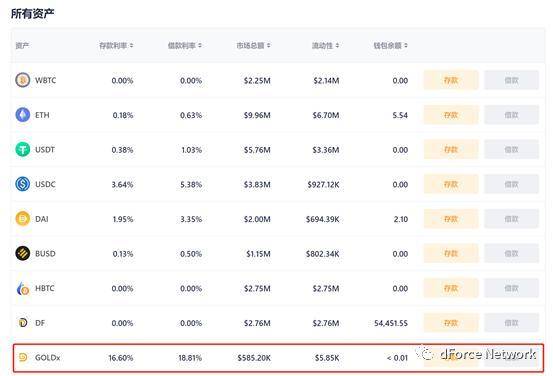Click the HBTC coin icon
The width and height of the screenshot is (553, 376).
[x=23, y=288]
